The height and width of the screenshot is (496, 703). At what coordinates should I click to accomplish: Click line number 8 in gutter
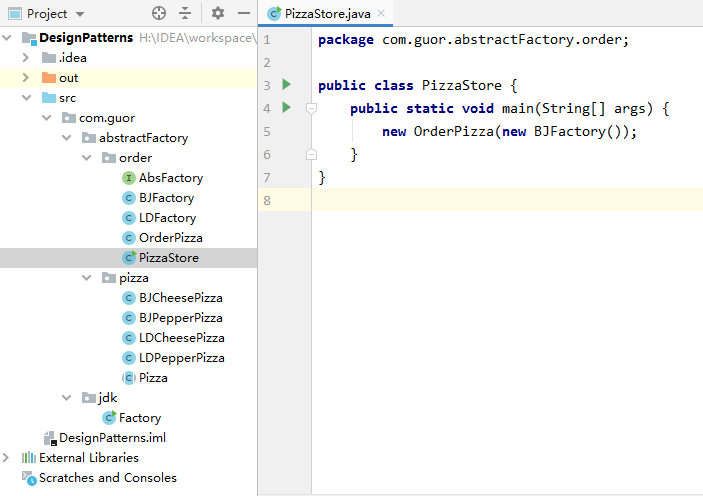tap(267, 200)
